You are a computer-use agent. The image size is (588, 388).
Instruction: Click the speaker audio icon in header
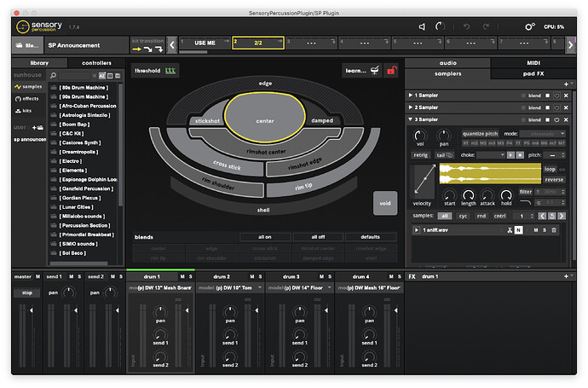click(x=422, y=26)
